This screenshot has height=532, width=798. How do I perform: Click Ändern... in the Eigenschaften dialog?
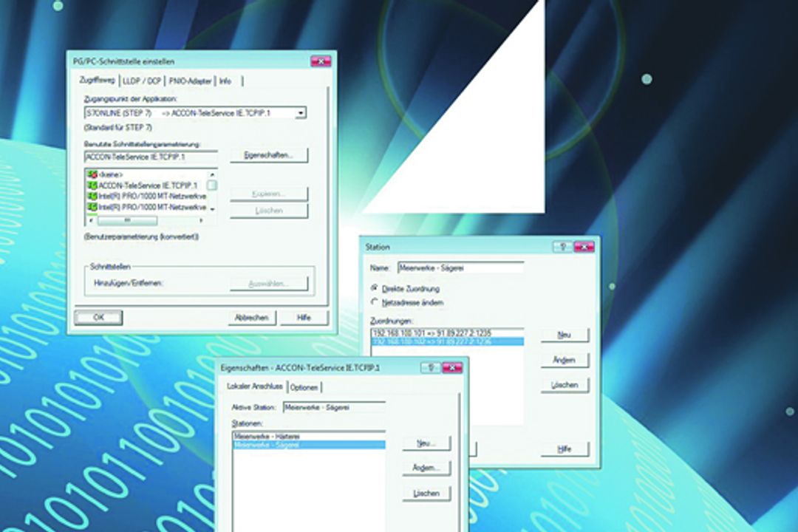[426, 468]
